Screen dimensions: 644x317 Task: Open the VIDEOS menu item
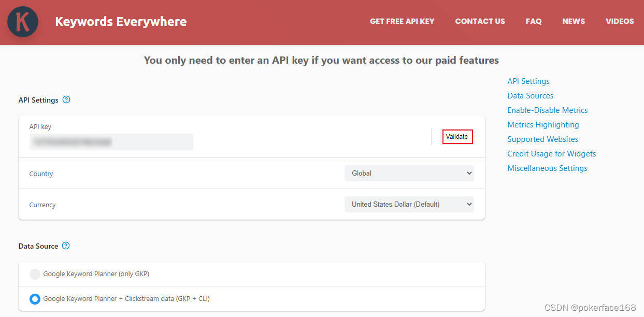[x=620, y=21]
